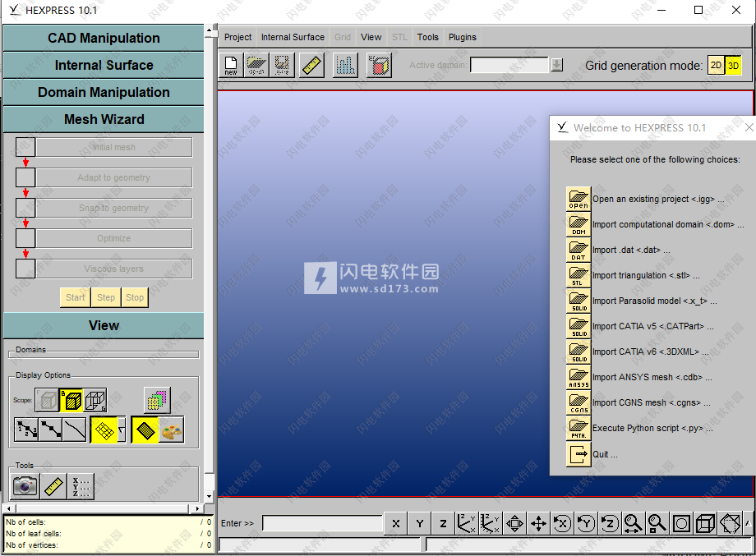Screen dimensions: 756x556
Task: Select the ruler in the Tools panel
Action: point(53,485)
